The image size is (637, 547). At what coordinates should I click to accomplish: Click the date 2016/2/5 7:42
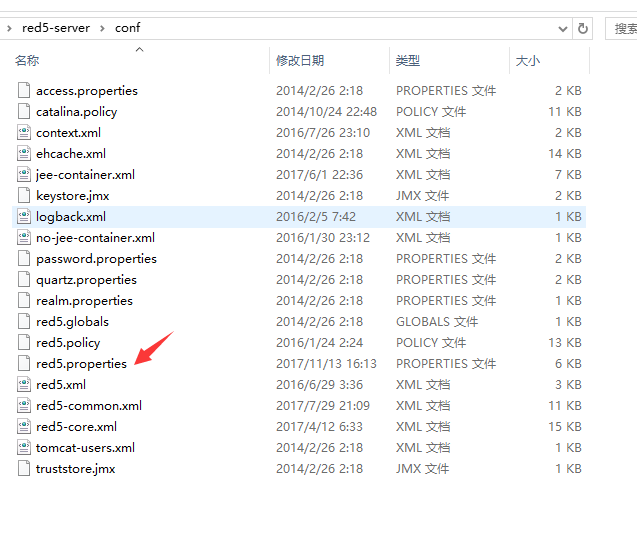pos(316,217)
